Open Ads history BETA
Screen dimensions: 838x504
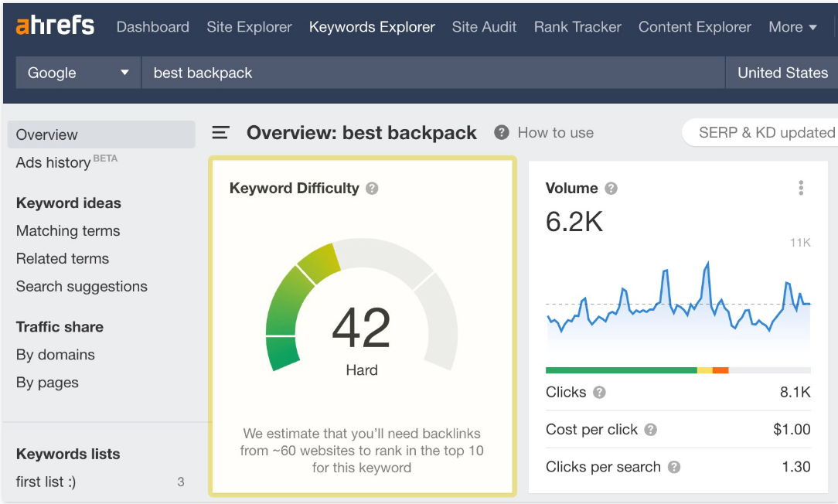point(66,162)
